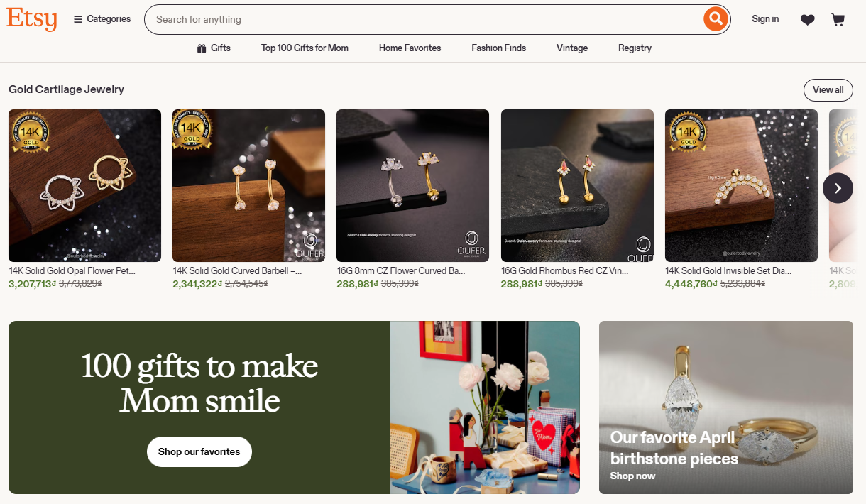Open 14K Solid Gold Opal Flower thumbnail
The image size is (866, 504).
pyautogui.click(x=84, y=185)
